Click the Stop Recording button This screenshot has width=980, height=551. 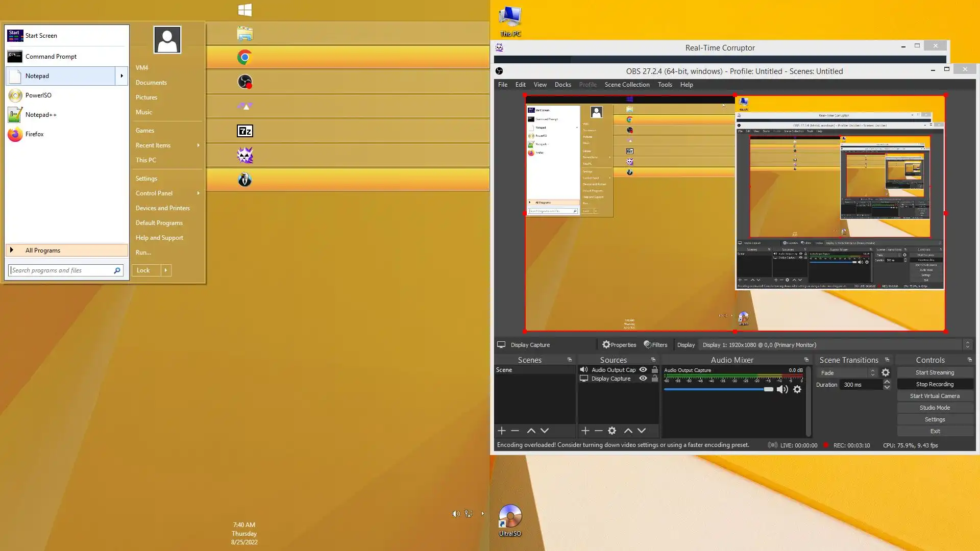pyautogui.click(x=935, y=385)
